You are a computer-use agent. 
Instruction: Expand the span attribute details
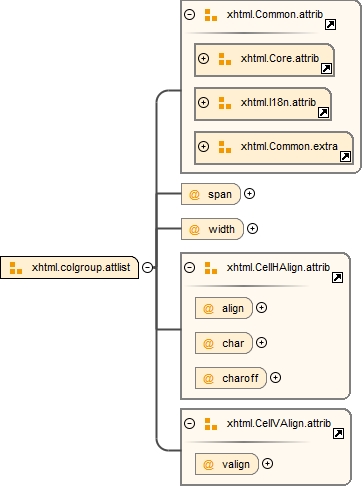(249, 194)
